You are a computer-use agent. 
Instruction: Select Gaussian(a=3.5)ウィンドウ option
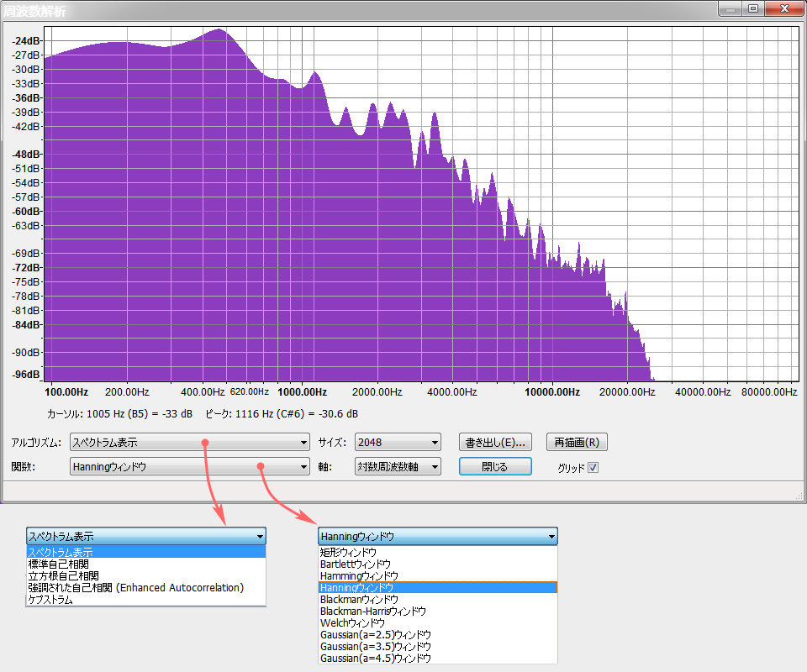click(437, 646)
